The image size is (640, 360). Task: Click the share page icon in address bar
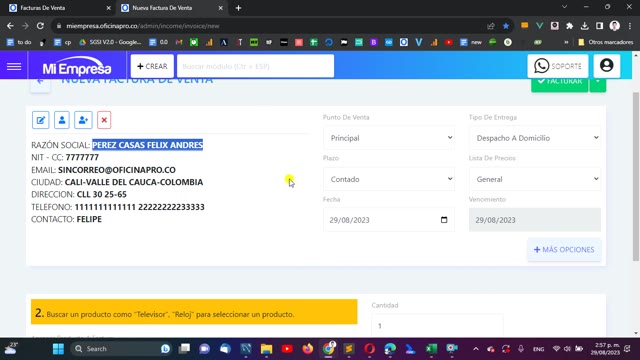(x=491, y=26)
